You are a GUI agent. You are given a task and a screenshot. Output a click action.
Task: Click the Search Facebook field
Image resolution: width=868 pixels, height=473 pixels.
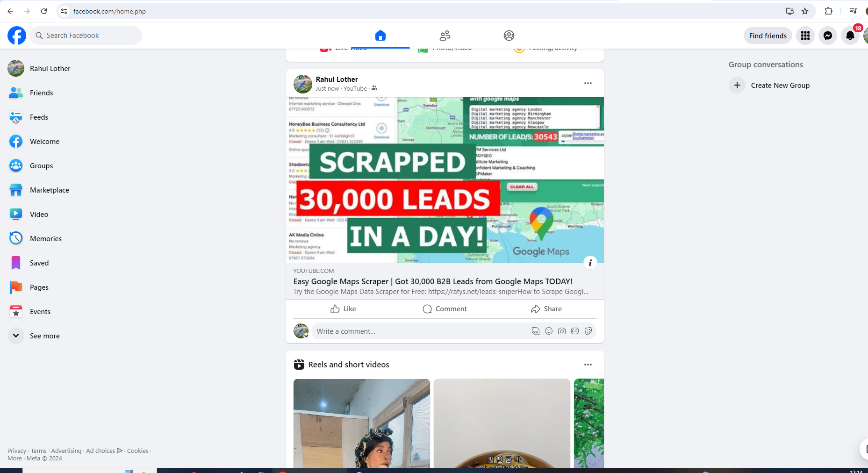[x=86, y=36]
